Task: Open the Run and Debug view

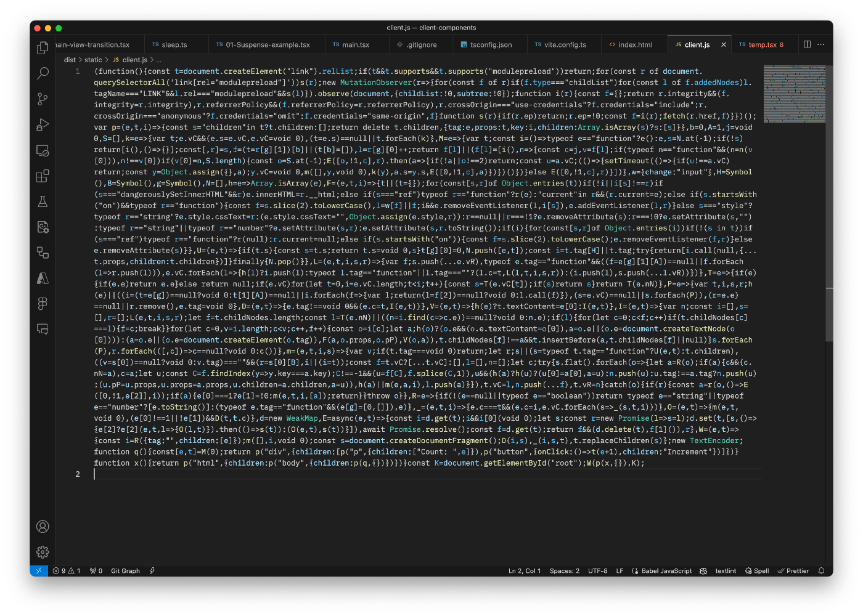Action: coord(43,124)
